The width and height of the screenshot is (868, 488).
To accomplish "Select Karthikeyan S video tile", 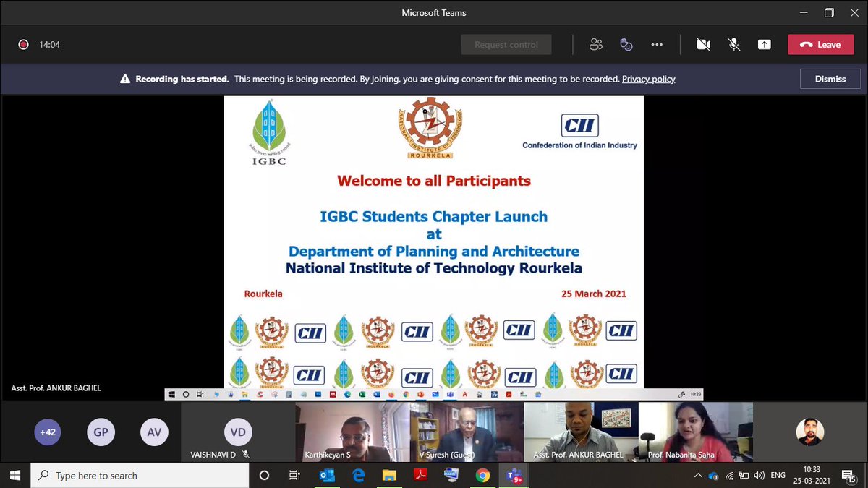I will pyautogui.click(x=352, y=432).
